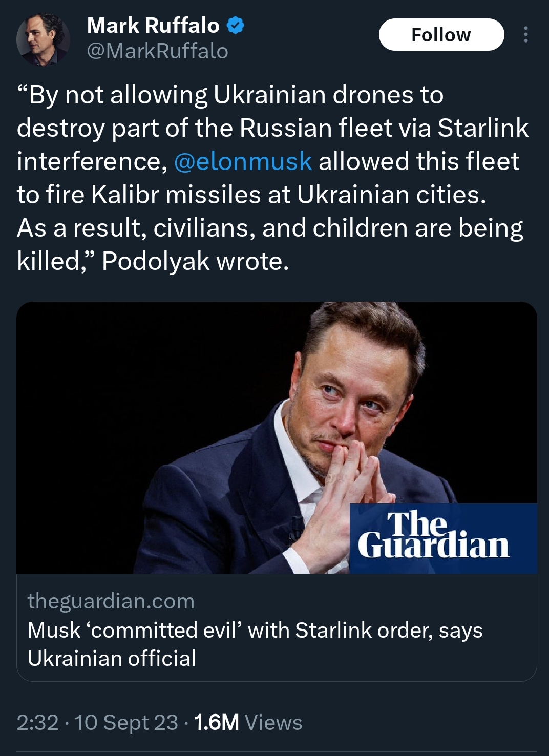
Task: Open Mark Ruffalo's profile avatar
Action: tap(43, 39)
